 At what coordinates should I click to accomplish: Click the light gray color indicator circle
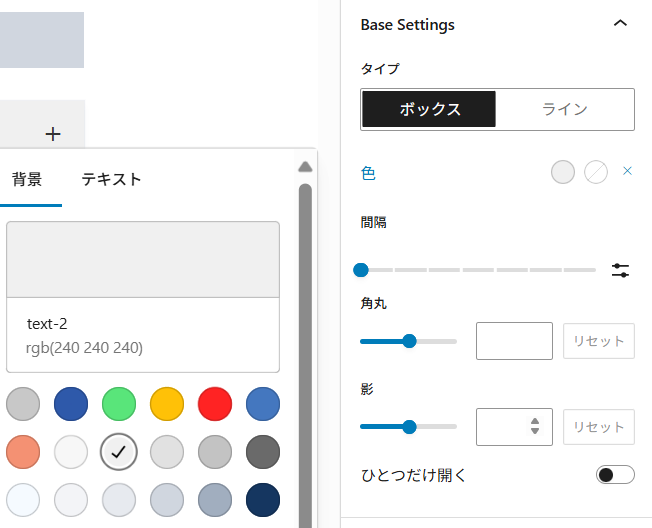(563, 172)
